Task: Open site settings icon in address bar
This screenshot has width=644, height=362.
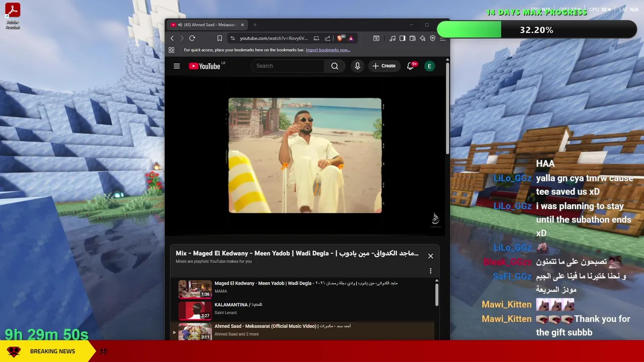Action: pos(232,38)
